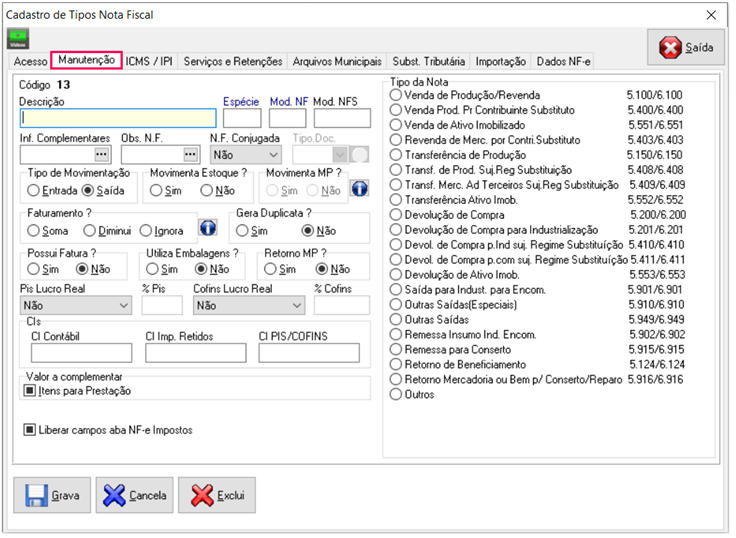Viewport: 736px width, 538px height.
Task: Select Outras Saídas note type option
Action: [x=396, y=320]
